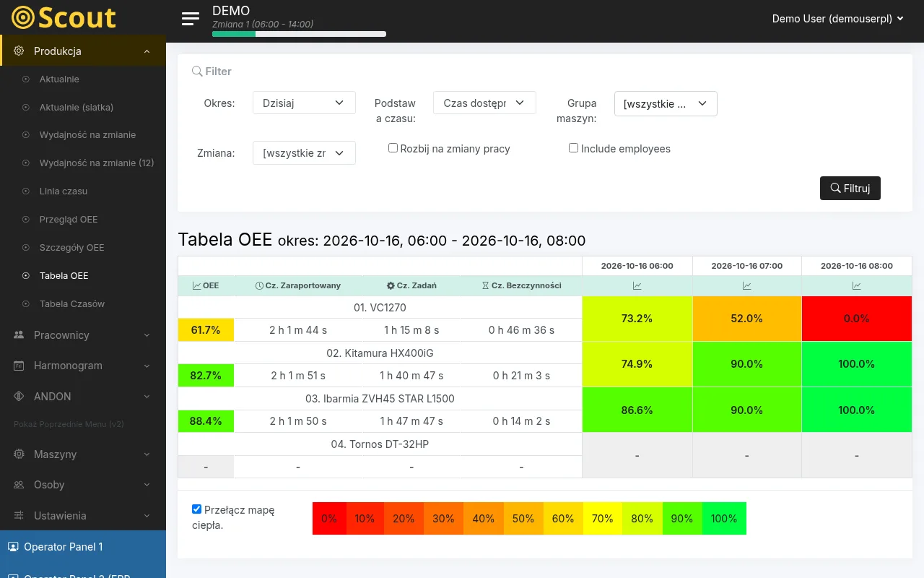Click the Pracownicy people icon
The height and width of the screenshot is (578, 924).
point(19,335)
